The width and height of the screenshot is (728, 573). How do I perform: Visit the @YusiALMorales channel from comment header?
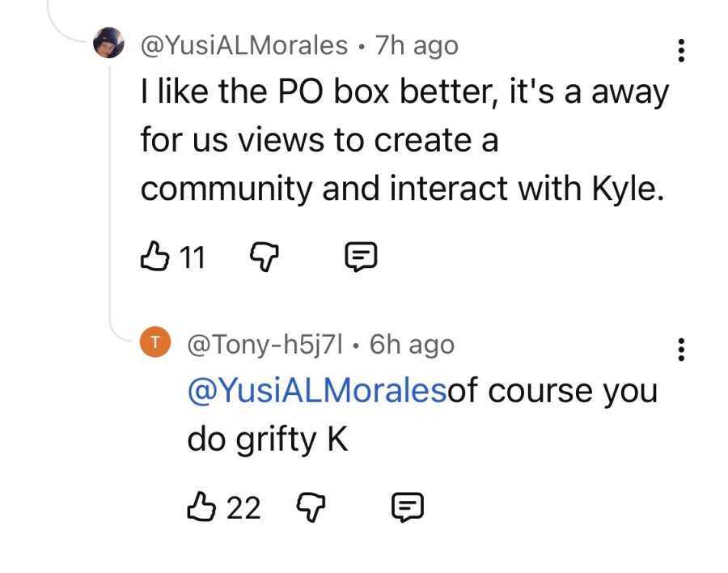click(x=243, y=45)
